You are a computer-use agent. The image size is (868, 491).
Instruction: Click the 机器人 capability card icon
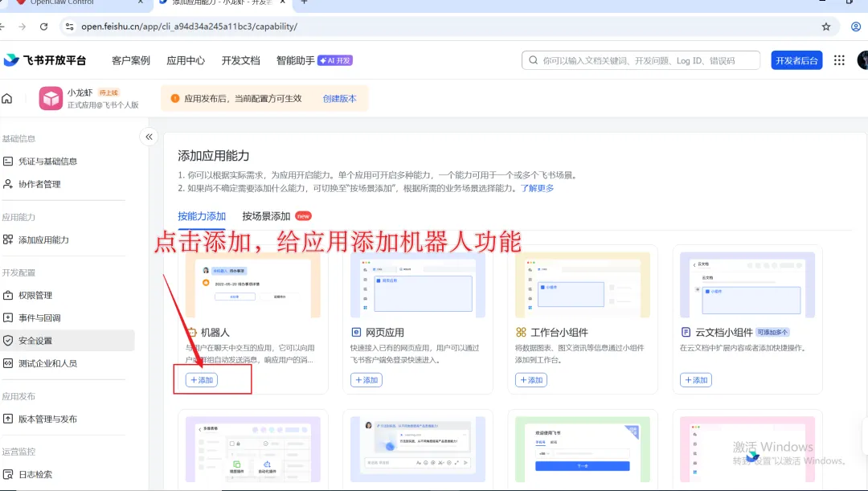[191, 332]
